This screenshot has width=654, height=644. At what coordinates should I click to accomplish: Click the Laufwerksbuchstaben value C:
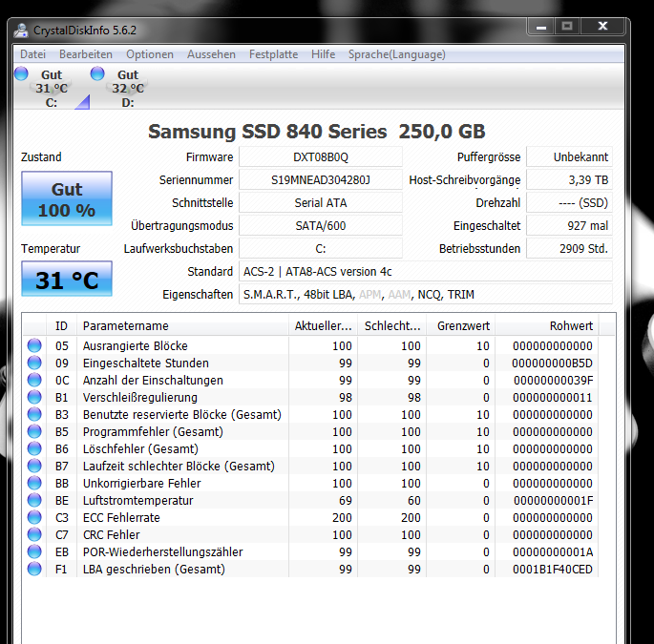click(x=321, y=249)
